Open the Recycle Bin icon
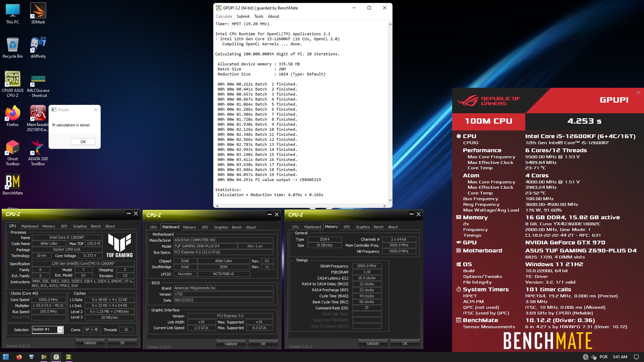The image size is (644, 362). pos(12,48)
